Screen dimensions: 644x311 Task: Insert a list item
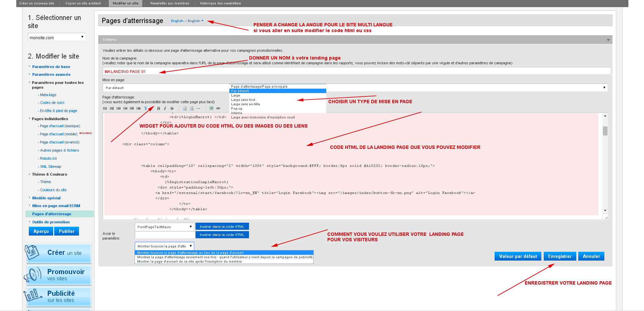198,108
